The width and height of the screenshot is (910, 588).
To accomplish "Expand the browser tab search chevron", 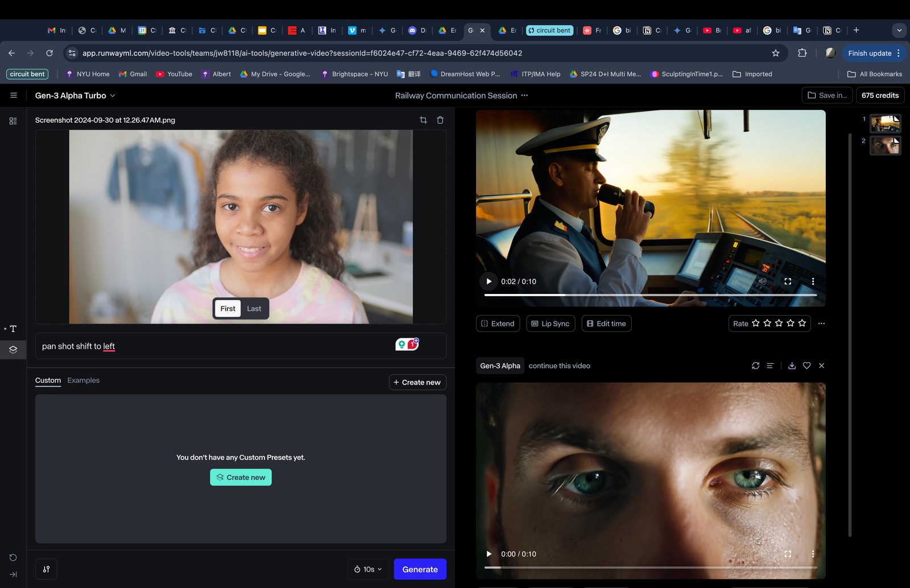I will 899,31.
